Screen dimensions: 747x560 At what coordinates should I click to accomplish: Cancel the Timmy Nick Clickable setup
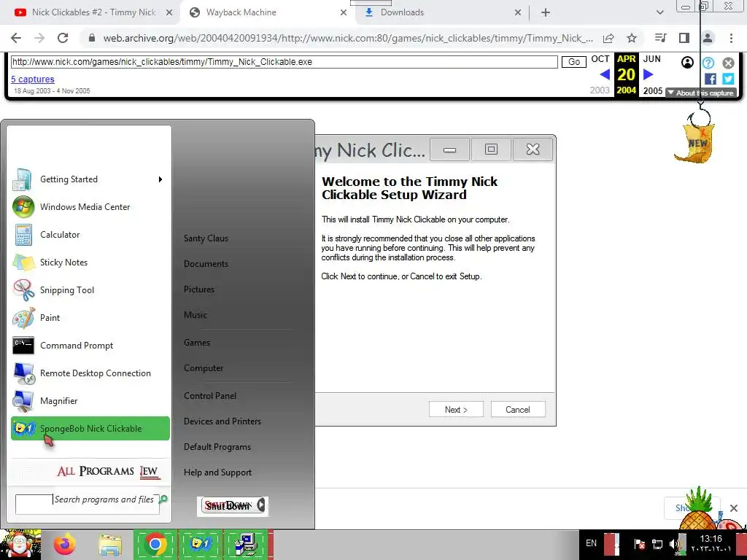coord(518,410)
